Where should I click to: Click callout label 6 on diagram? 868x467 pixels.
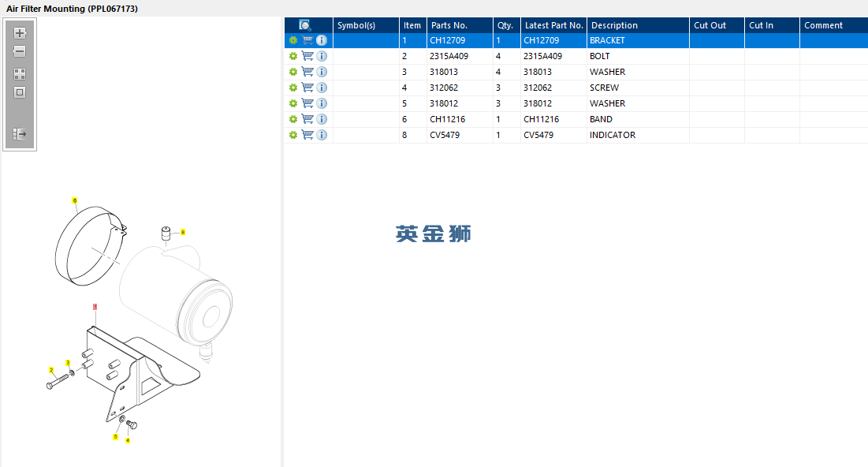coord(75,200)
